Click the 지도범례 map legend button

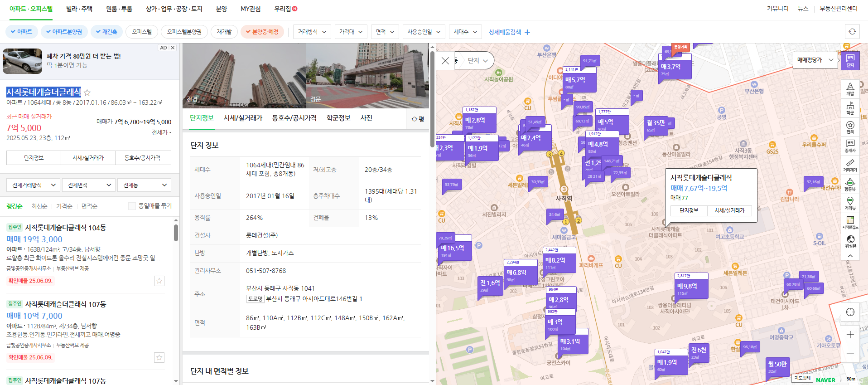(x=802, y=378)
